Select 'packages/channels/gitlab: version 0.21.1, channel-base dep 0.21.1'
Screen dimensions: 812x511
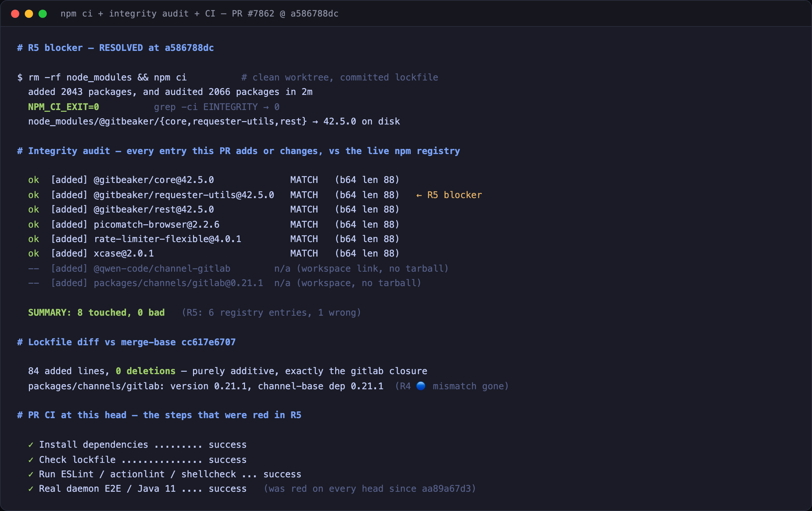coord(206,386)
